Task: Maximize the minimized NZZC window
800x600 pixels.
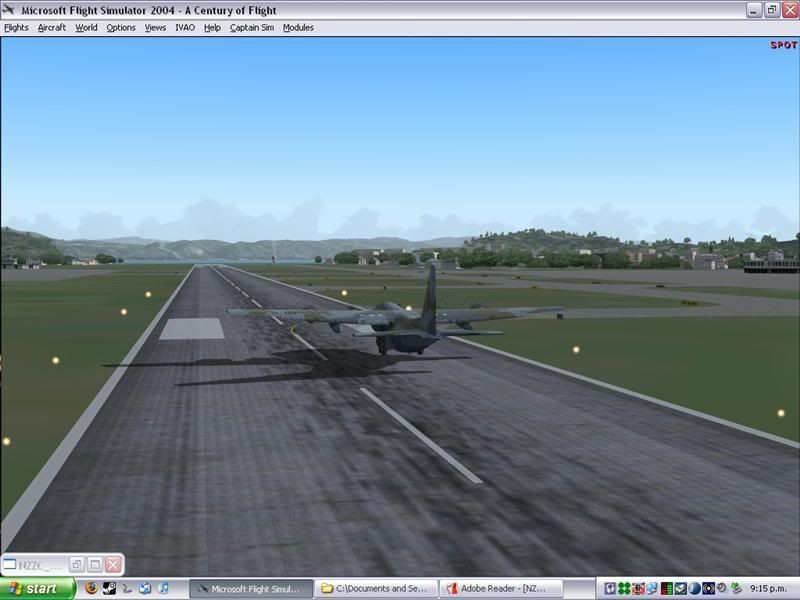Action: coord(94,565)
